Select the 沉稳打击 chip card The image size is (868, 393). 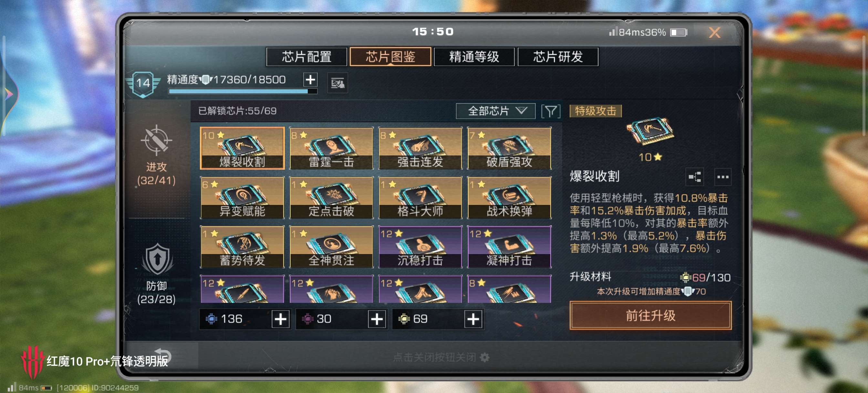pyautogui.click(x=420, y=247)
